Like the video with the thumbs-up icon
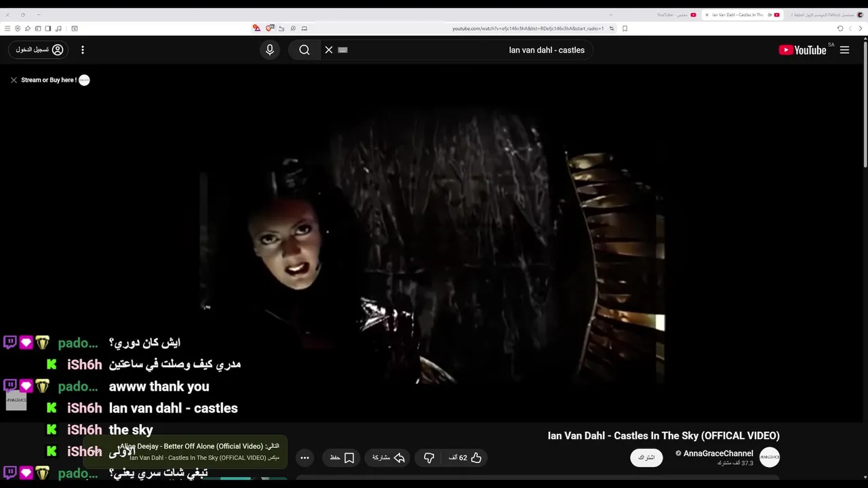The width and height of the screenshot is (868, 488). coord(465,457)
